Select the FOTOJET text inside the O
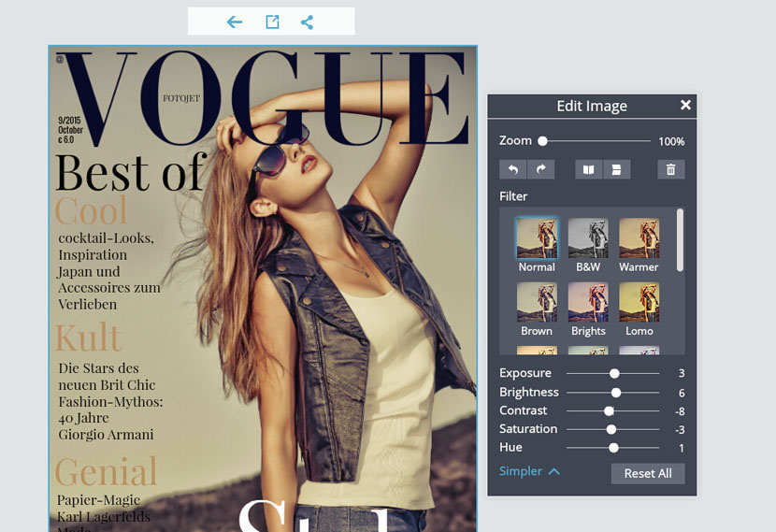776x532 pixels. tap(181, 98)
